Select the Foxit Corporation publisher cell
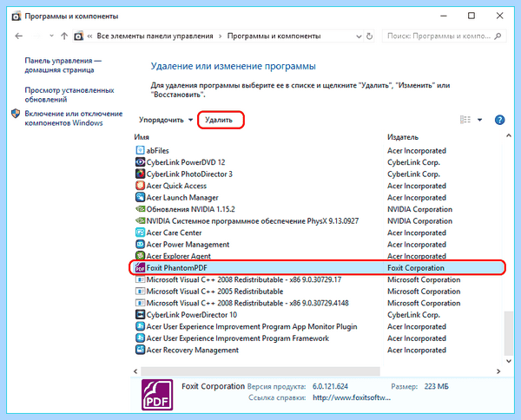Screen dimensions: 521x420 tap(416, 267)
